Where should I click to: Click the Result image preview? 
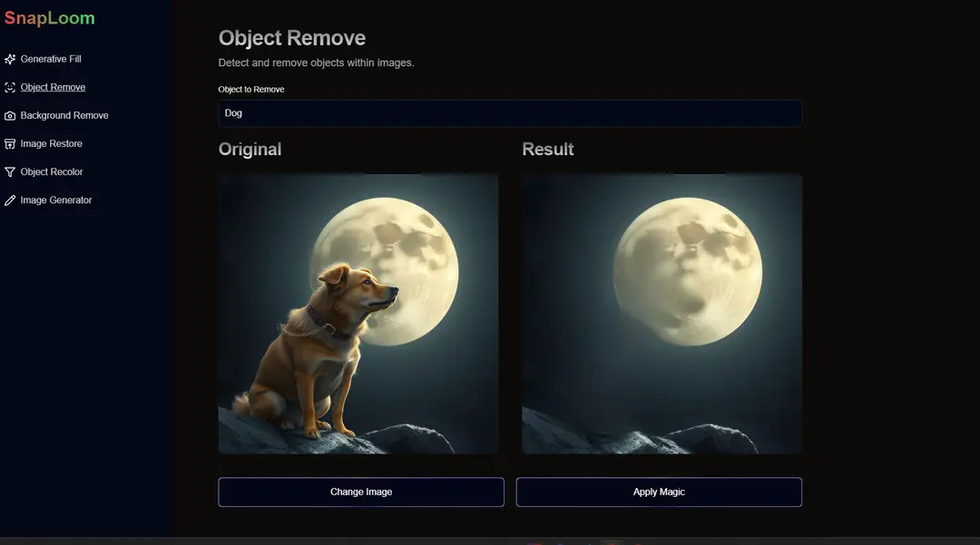pyautogui.click(x=661, y=314)
